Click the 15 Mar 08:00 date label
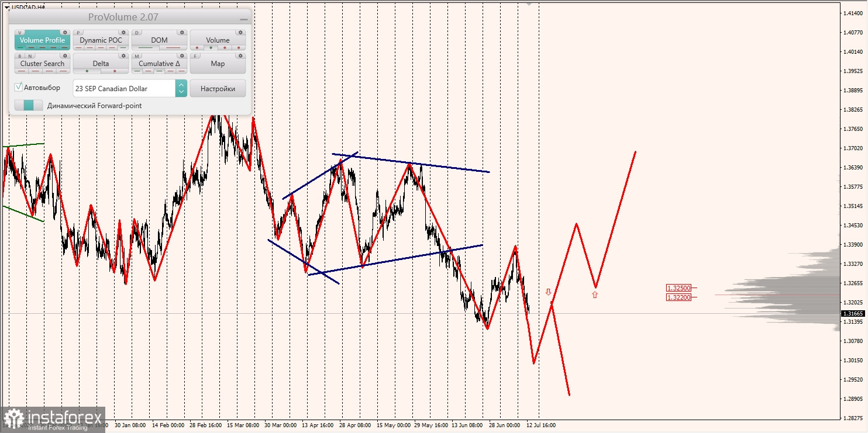 (243, 425)
